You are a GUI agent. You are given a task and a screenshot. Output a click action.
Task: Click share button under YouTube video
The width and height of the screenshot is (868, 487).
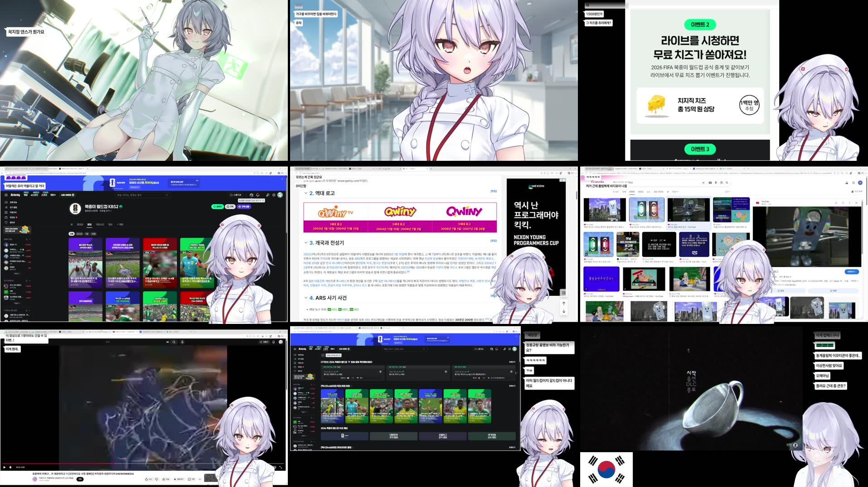(x=165, y=479)
